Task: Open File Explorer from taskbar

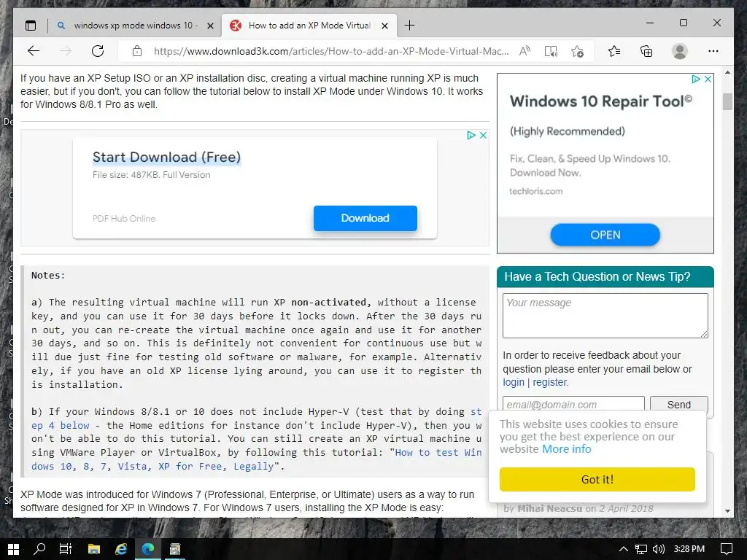Action: tap(94, 549)
